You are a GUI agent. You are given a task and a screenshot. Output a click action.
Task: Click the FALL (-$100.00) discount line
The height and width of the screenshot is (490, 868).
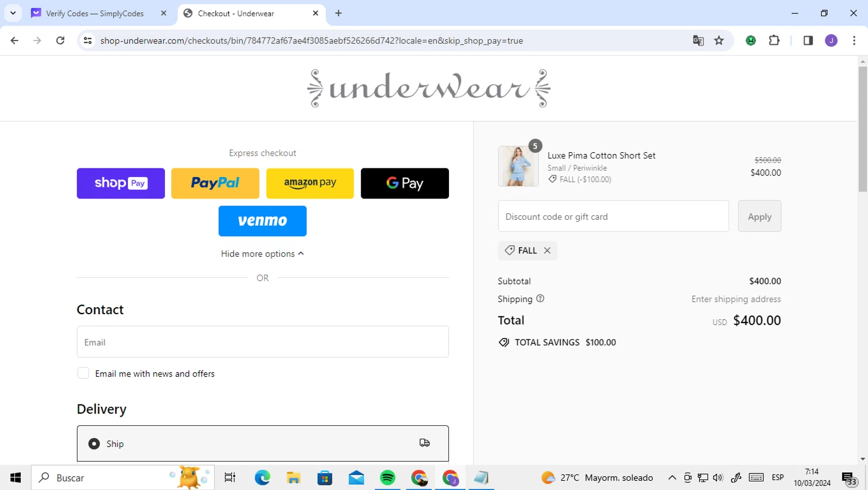tap(580, 179)
